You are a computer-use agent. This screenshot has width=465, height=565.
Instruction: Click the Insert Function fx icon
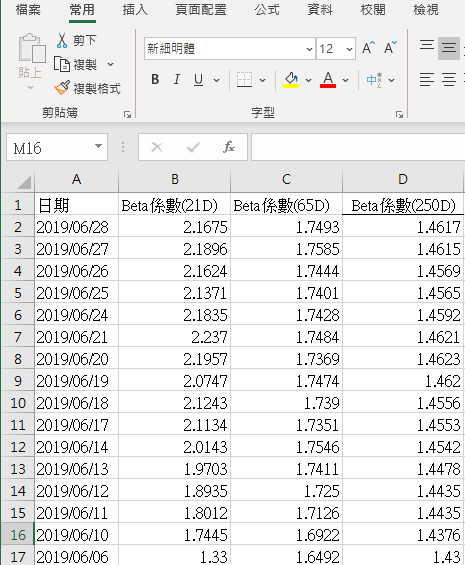pyautogui.click(x=229, y=147)
